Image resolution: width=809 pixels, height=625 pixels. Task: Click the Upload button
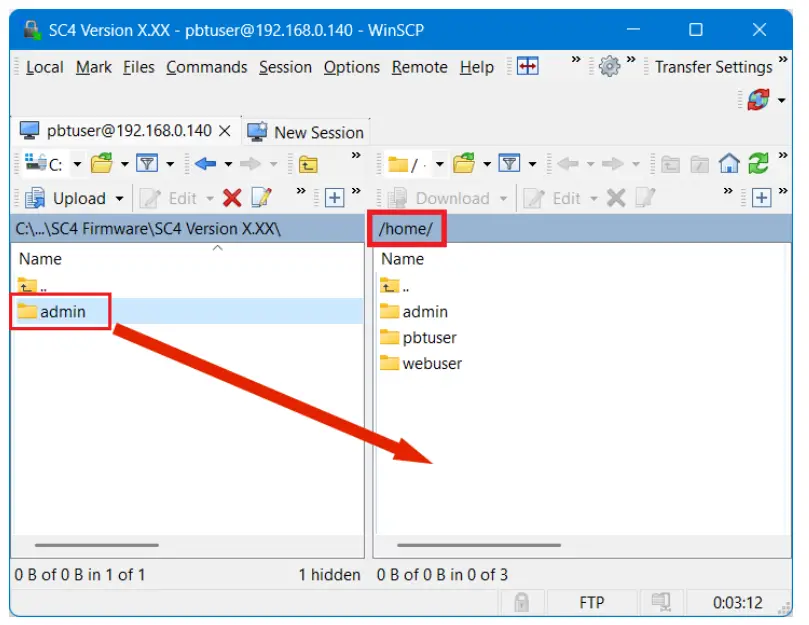(66, 198)
